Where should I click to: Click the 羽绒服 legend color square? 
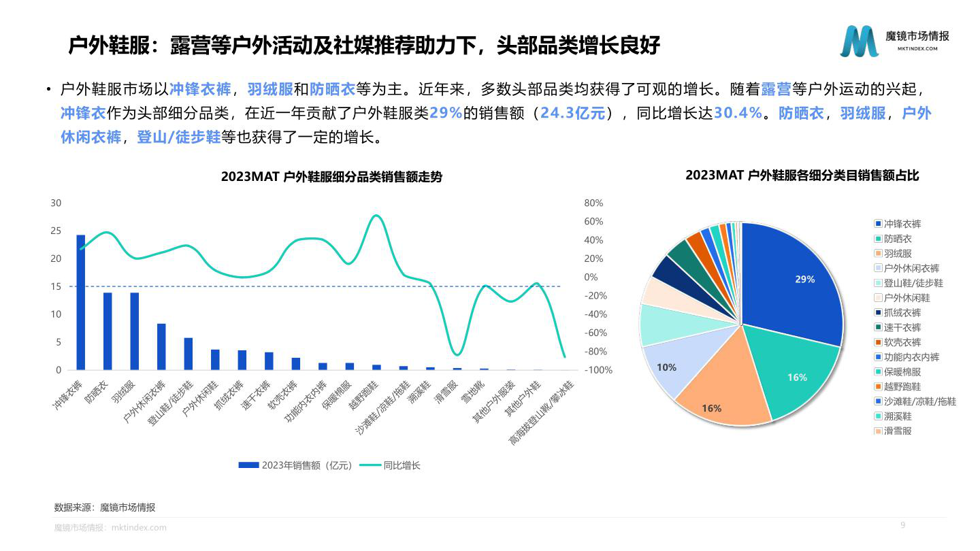point(878,254)
